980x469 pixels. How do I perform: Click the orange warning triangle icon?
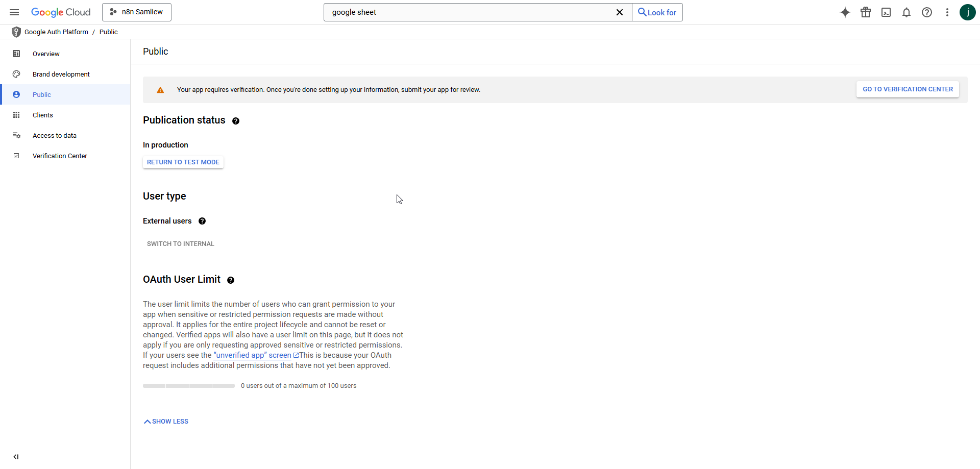(160, 90)
